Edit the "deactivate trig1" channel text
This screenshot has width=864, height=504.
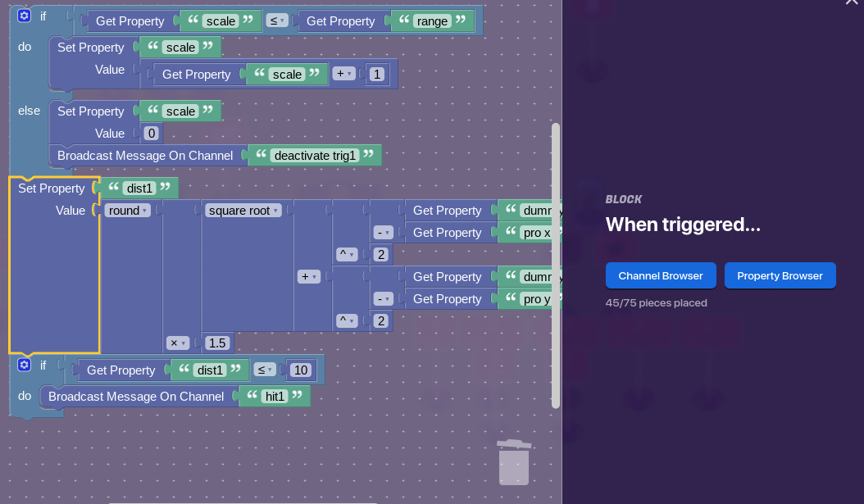[x=315, y=156]
